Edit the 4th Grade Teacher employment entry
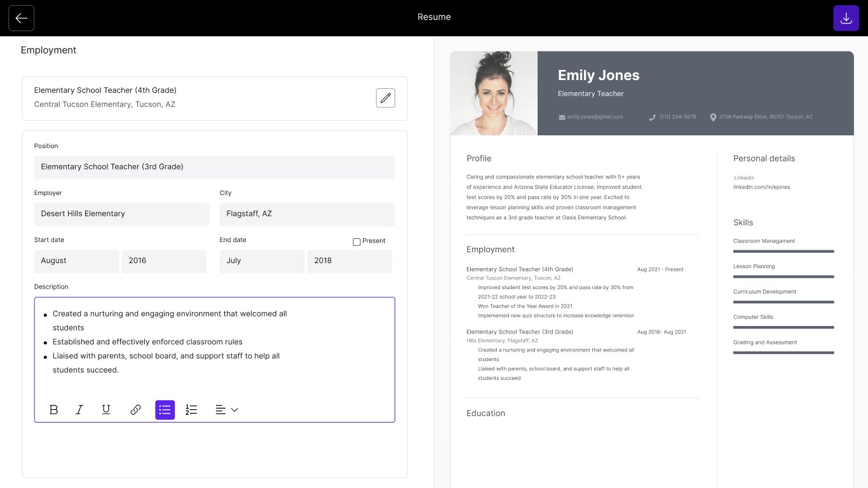The height and width of the screenshot is (488, 868). pos(385,97)
